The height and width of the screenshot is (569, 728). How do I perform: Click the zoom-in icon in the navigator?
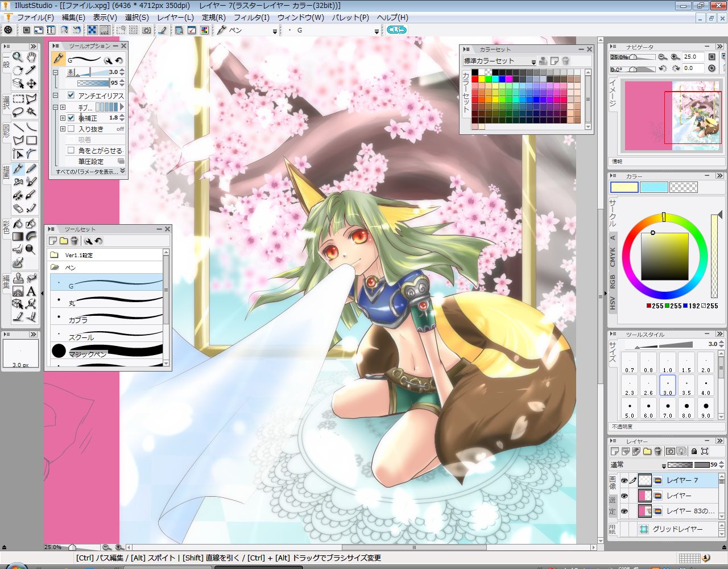675,57
